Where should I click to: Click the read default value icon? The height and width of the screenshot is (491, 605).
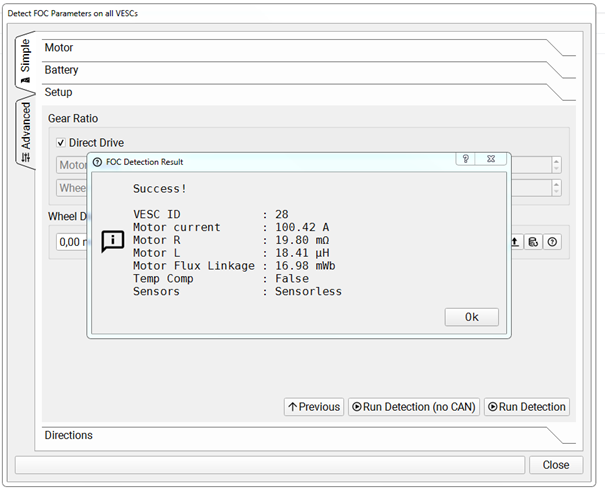pos(533,242)
